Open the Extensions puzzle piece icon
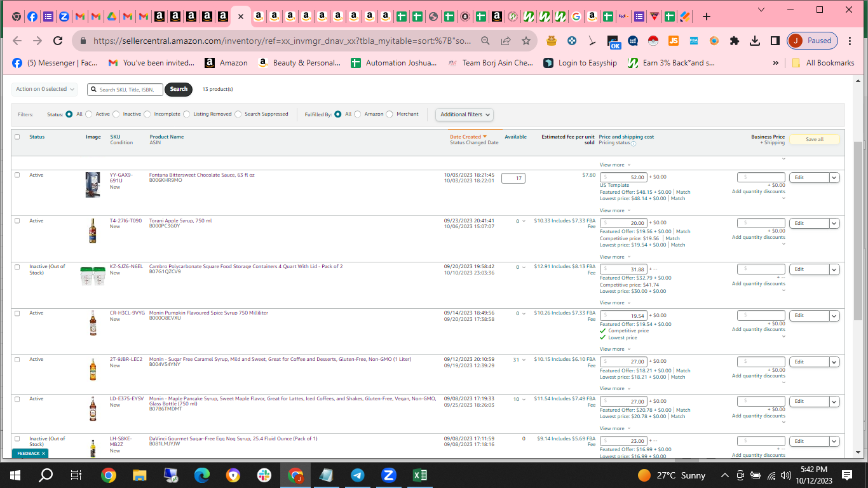 [735, 41]
